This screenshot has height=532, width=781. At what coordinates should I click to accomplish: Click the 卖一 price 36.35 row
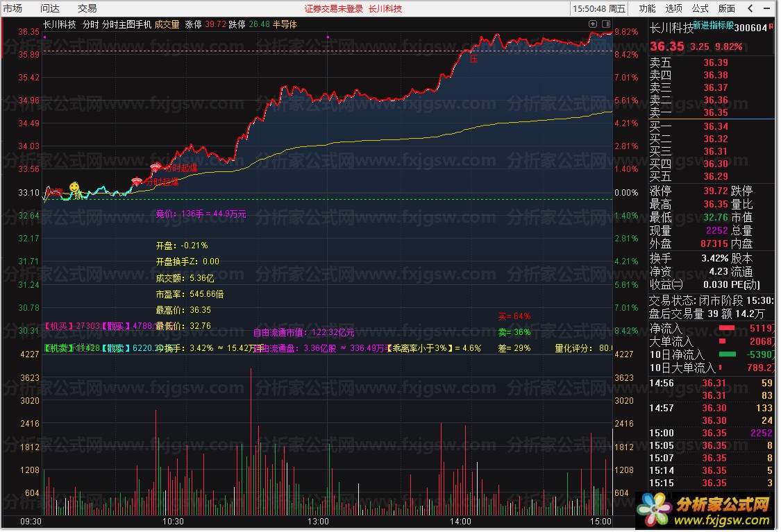click(712, 112)
